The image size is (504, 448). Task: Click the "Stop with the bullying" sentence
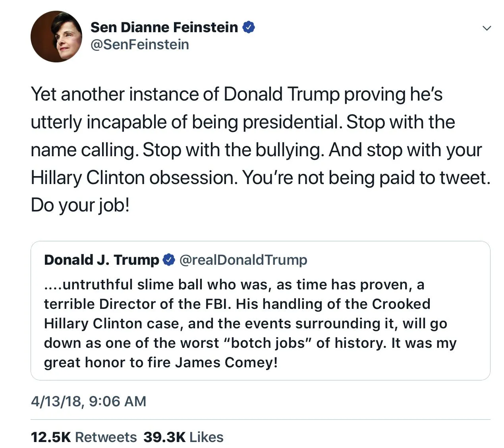233,150
